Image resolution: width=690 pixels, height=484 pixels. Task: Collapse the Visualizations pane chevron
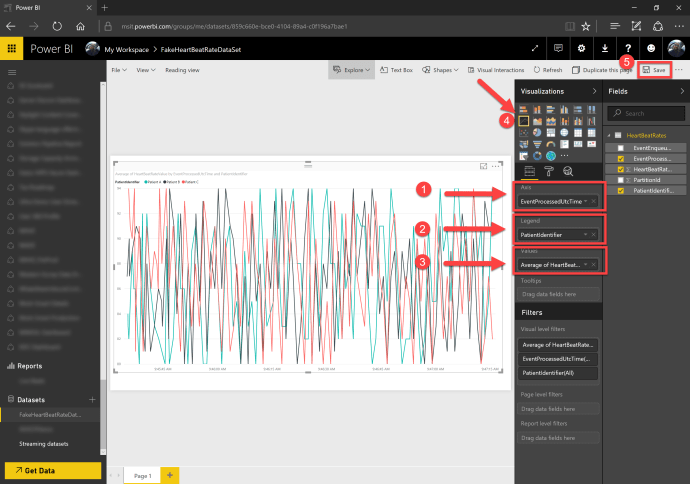point(594,91)
